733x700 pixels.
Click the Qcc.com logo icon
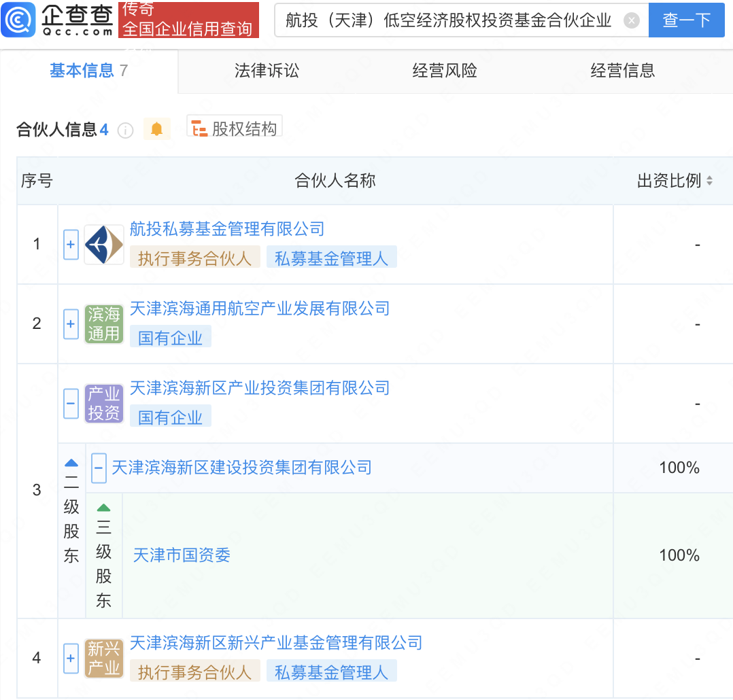19,20
